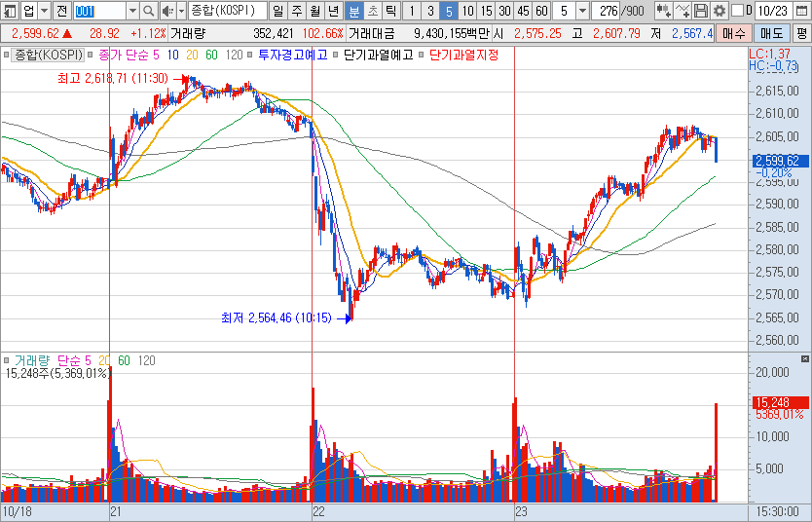Set interval to 1 minute
This screenshot has width=812, height=522.
(412, 11)
